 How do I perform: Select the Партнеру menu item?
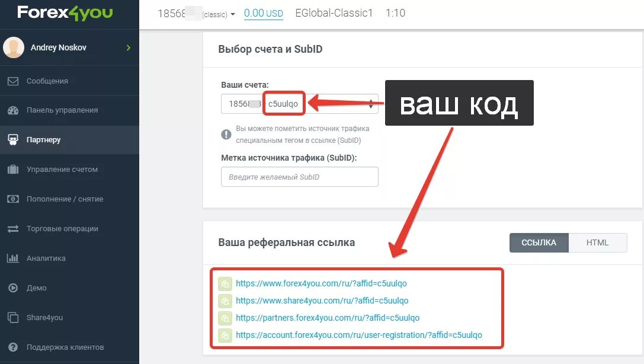tap(69, 140)
